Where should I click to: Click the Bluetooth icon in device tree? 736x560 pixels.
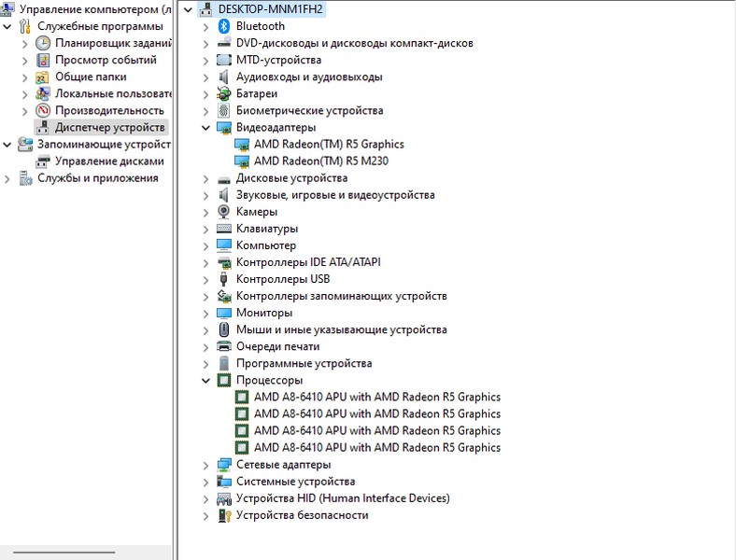pyautogui.click(x=224, y=26)
